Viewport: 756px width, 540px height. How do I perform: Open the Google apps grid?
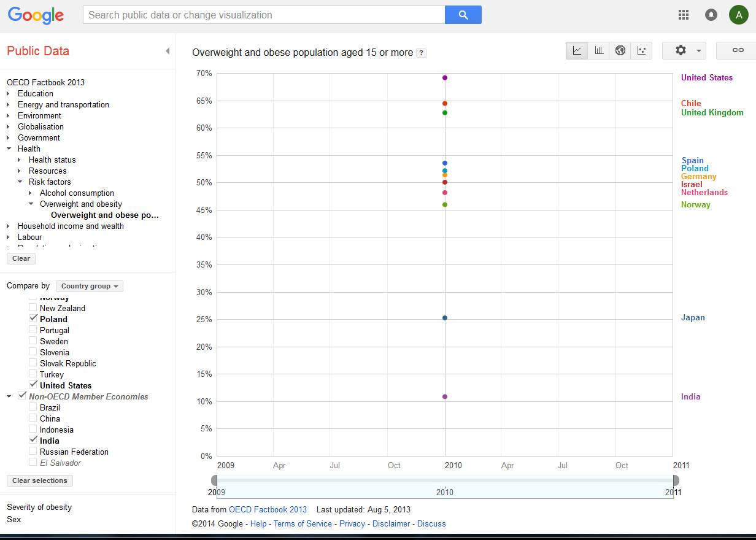pos(683,15)
